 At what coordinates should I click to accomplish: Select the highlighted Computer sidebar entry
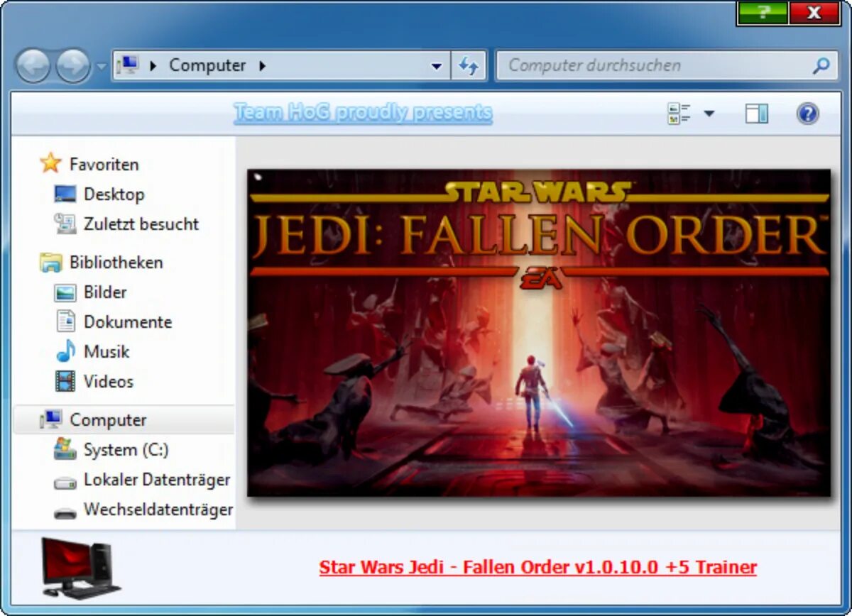click(x=124, y=419)
